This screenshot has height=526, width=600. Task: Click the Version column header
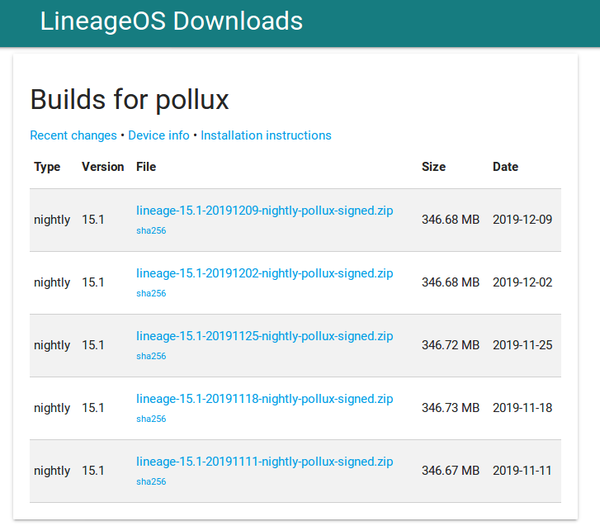click(103, 167)
